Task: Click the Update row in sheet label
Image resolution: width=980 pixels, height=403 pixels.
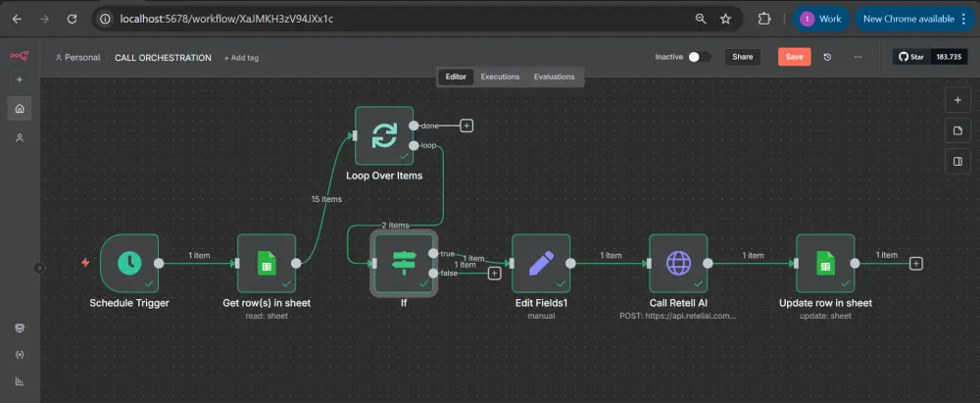Action: click(825, 304)
